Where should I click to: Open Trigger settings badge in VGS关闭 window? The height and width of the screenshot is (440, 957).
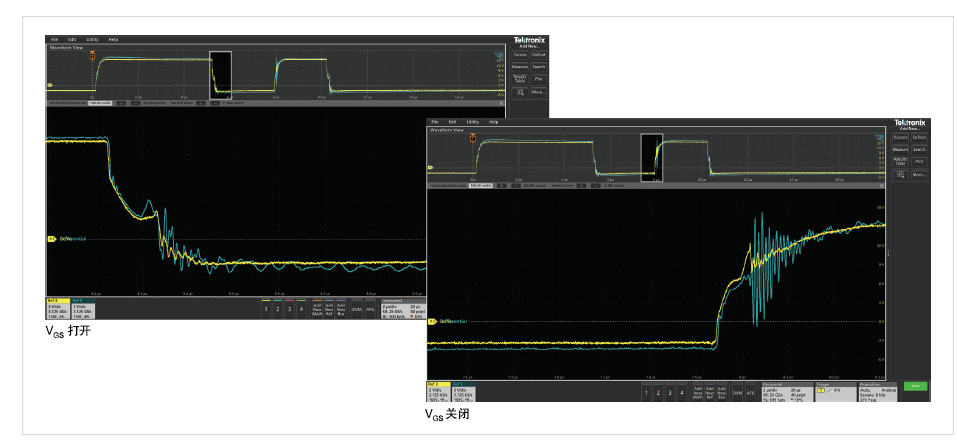836,392
